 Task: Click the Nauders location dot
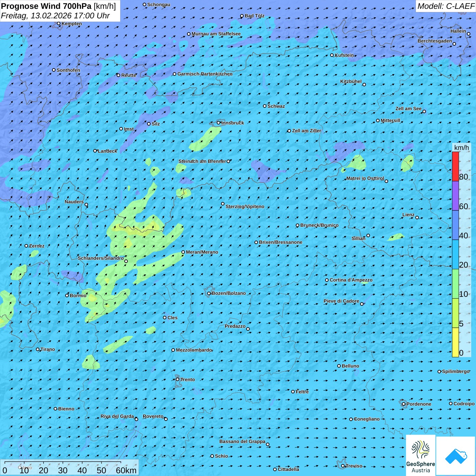pos(86,205)
